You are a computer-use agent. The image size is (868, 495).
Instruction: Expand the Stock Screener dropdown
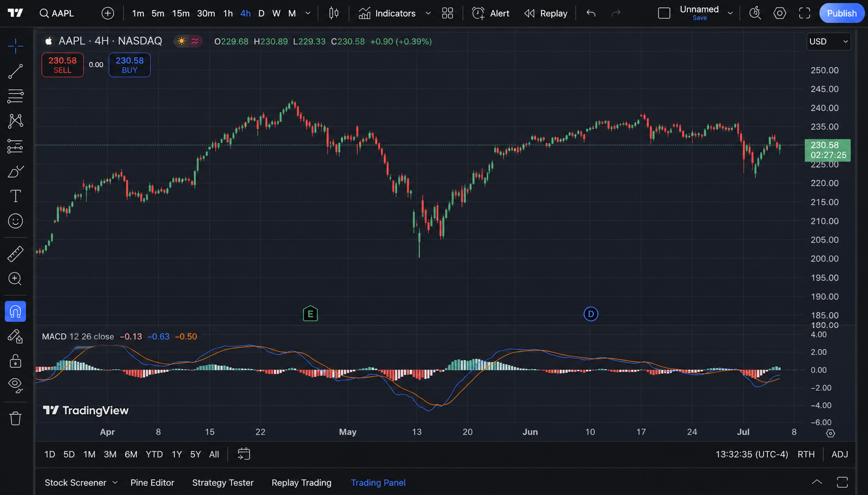click(115, 483)
